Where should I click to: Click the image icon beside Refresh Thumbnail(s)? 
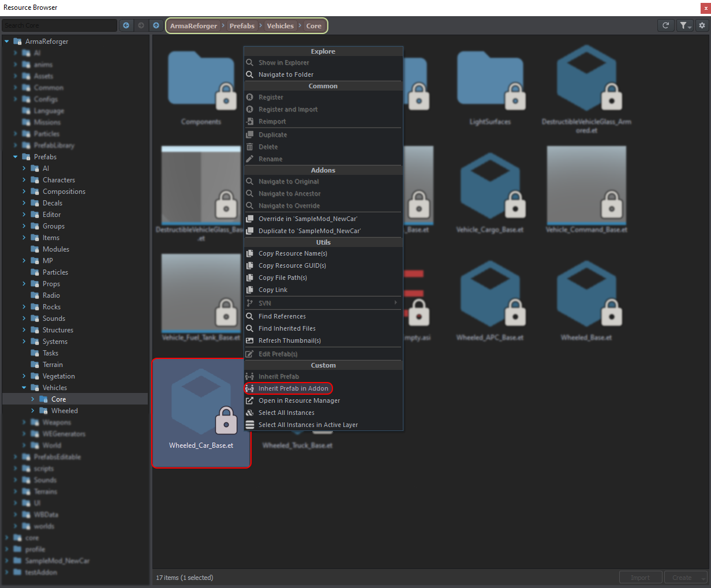click(x=250, y=340)
